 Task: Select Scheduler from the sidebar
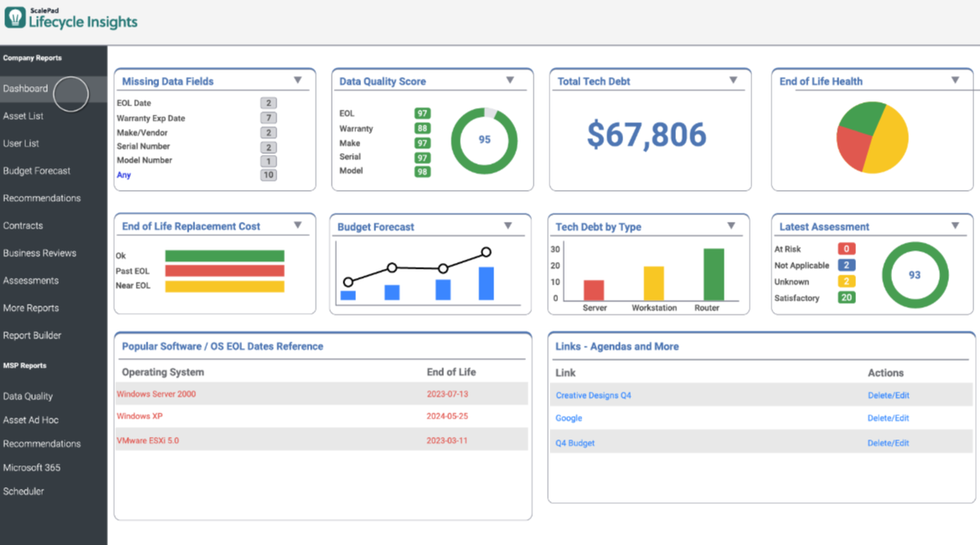click(23, 491)
